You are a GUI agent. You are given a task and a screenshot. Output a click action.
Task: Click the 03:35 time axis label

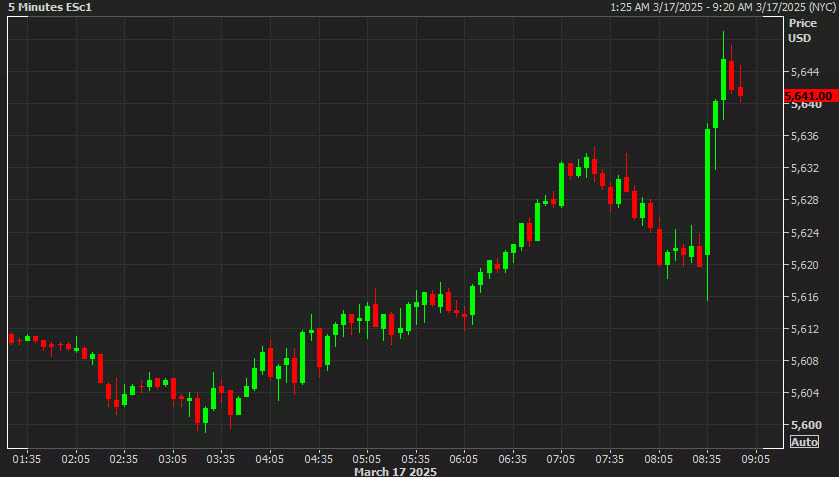[x=220, y=459]
